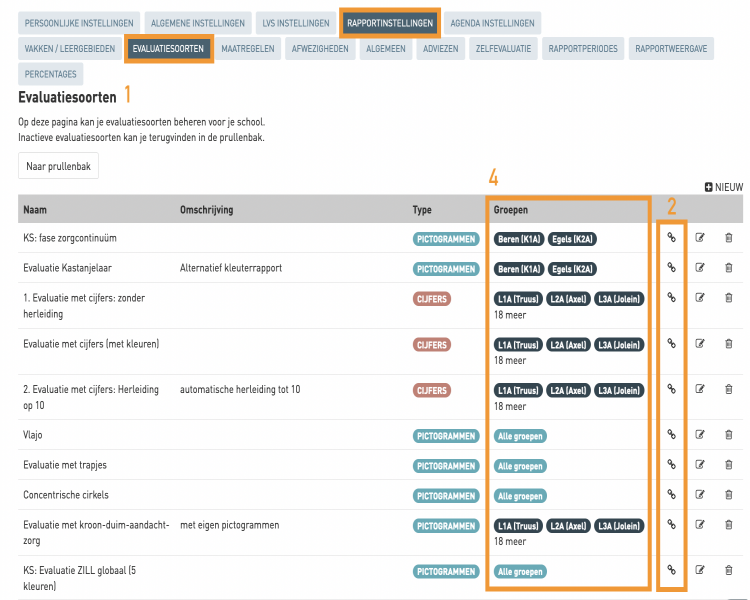Link groups for Evaluatie met cijfers (met kleuren)
Image resolution: width=750 pixels, height=600 pixels.
point(672,343)
